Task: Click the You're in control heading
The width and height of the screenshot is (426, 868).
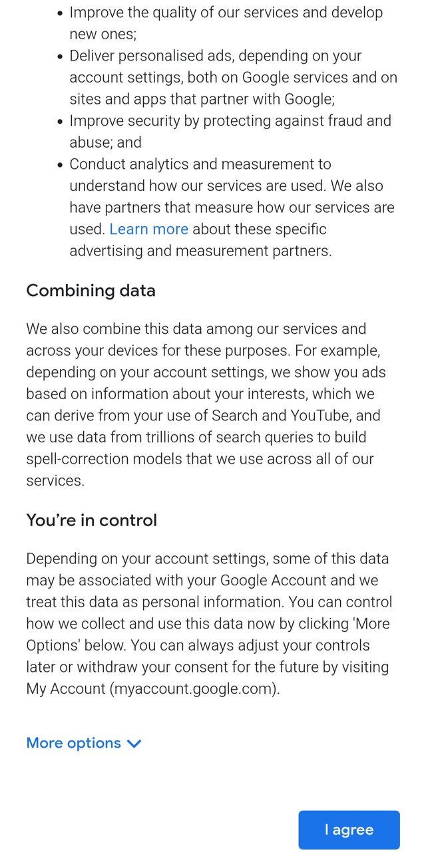Action: [91, 519]
